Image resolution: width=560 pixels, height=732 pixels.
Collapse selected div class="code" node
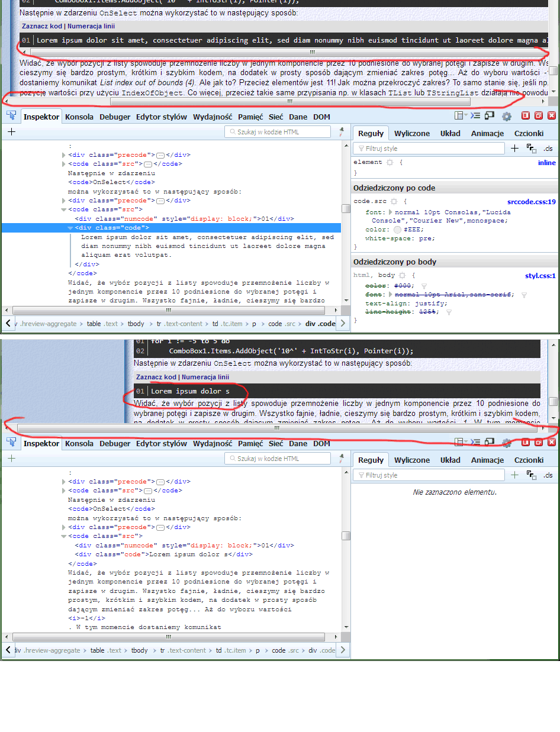(71, 228)
